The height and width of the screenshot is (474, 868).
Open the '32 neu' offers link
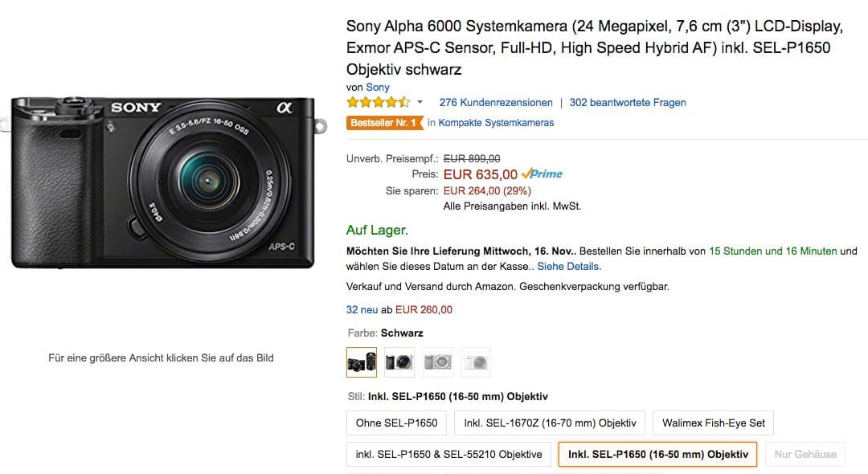click(362, 309)
